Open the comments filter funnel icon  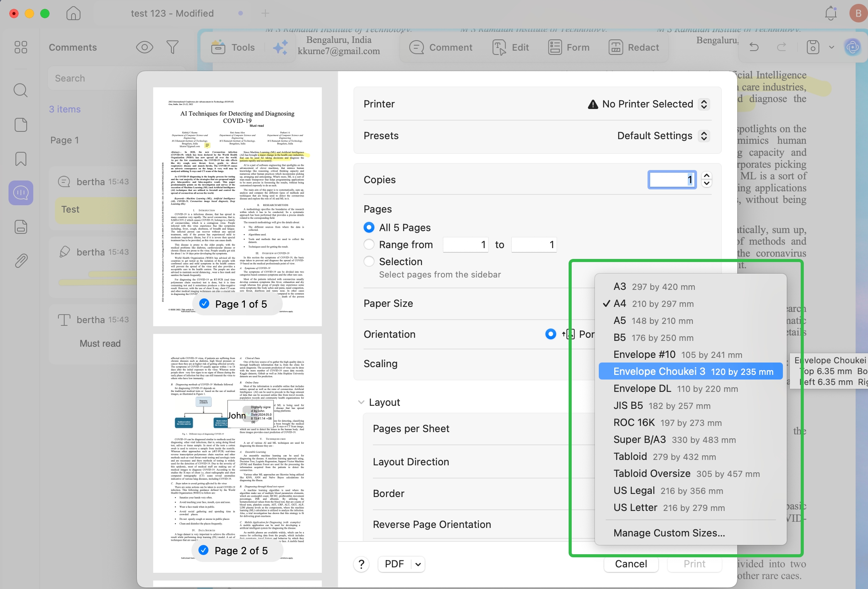tap(173, 48)
